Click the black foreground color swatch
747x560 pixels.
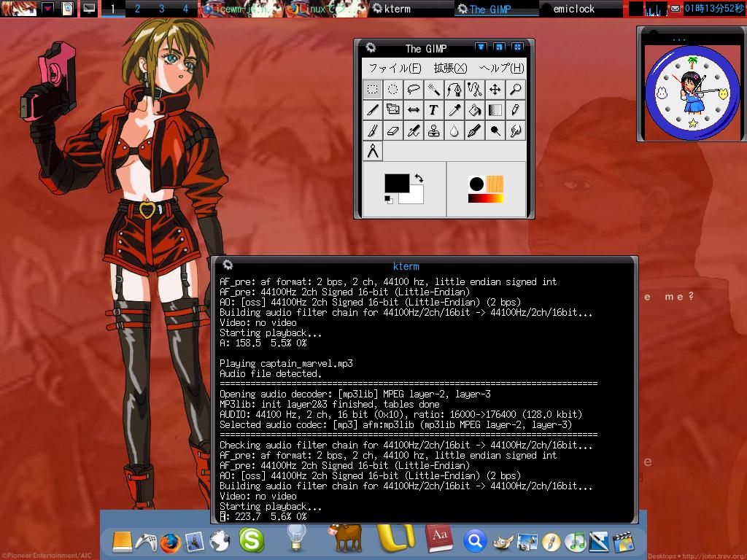pos(398,183)
